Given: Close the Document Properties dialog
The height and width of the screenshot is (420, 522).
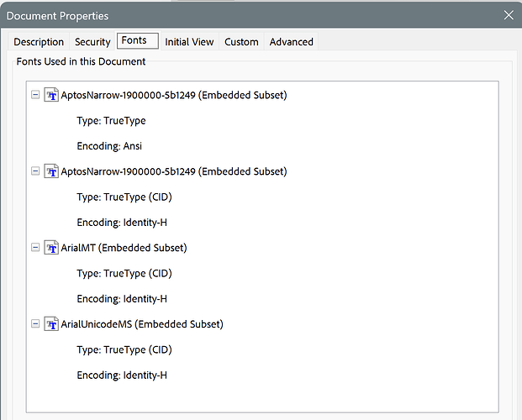Looking at the screenshot, I should [x=508, y=15].
